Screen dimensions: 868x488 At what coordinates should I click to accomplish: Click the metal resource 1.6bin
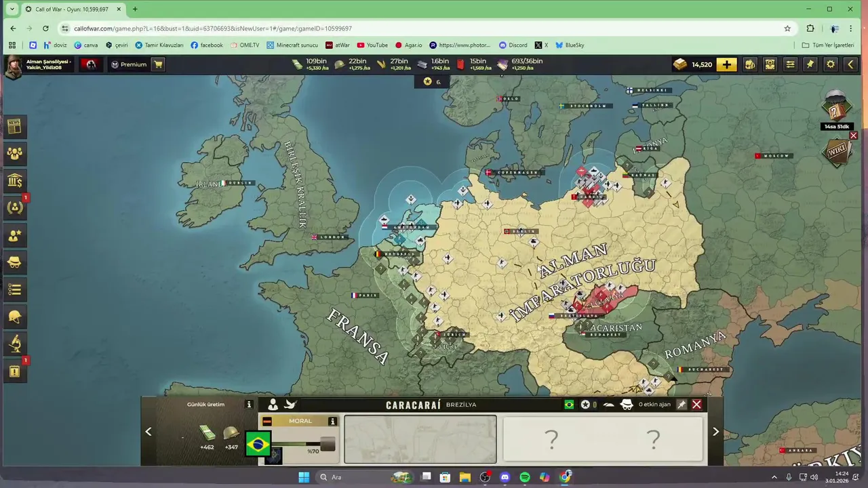[433, 64]
